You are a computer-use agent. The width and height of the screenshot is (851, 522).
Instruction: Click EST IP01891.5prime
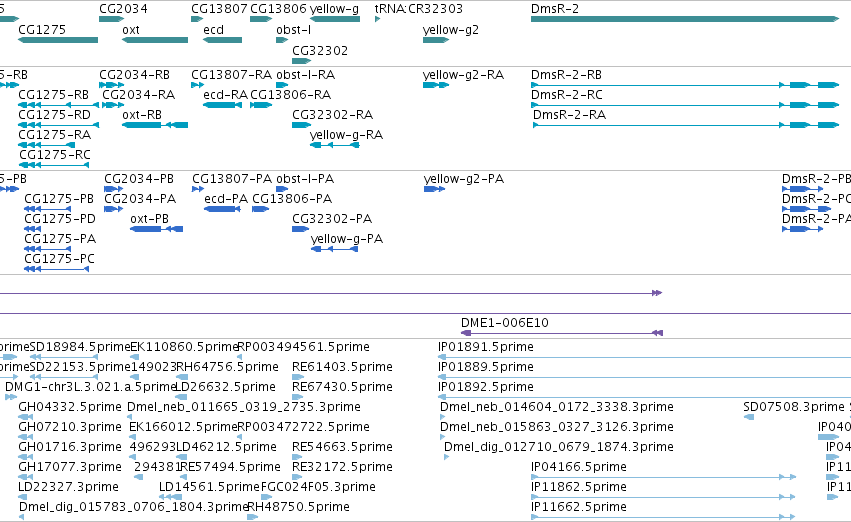[x=644, y=357]
